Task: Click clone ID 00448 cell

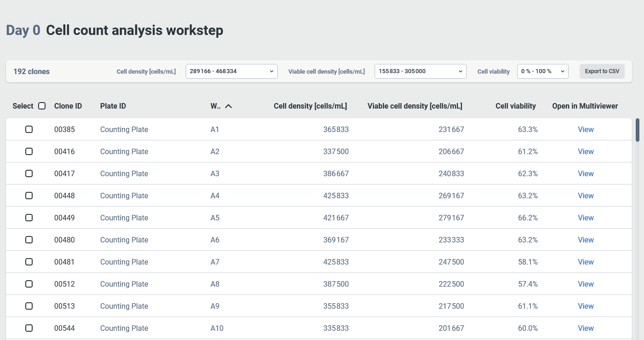Action: pyautogui.click(x=64, y=196)
